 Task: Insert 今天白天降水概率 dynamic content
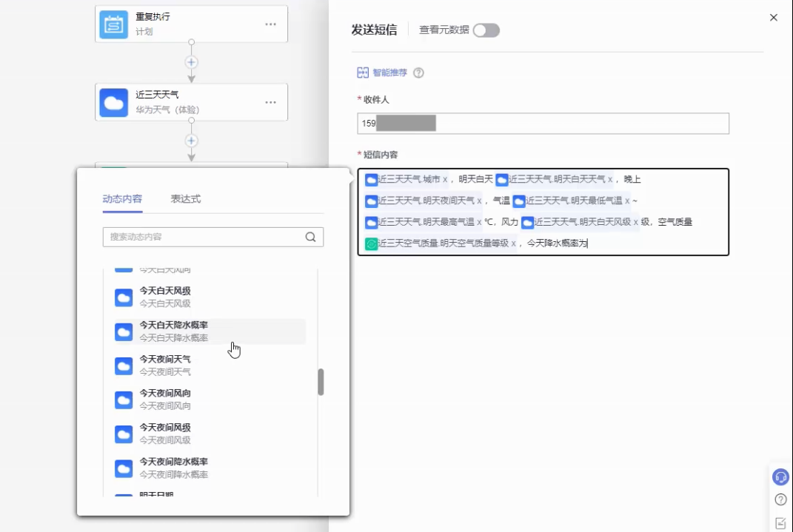click(x=210, y=331)
